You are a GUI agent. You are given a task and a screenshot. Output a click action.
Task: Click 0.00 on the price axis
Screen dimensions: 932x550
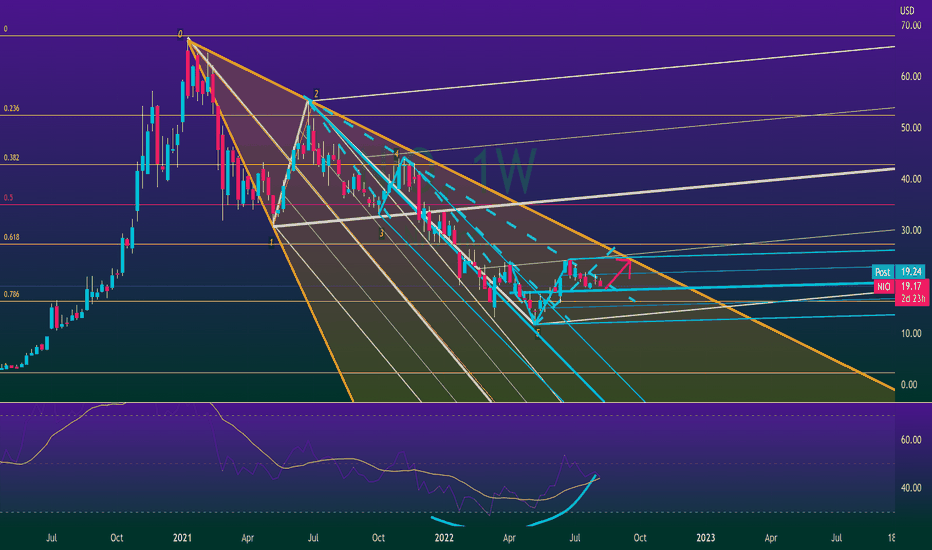click(909, 385)
